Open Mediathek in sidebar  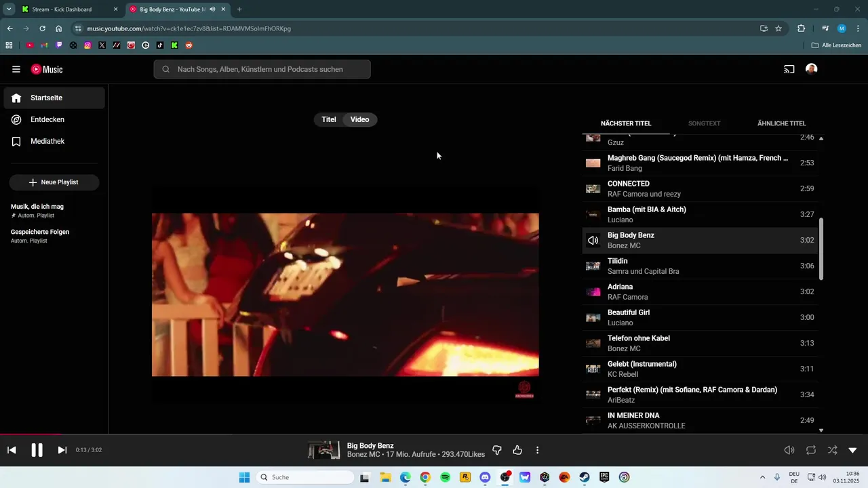point(54,141)
